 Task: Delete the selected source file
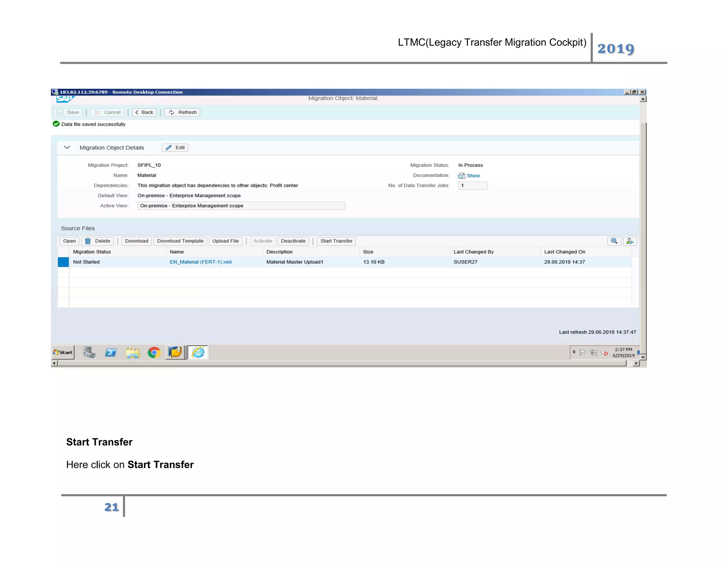[98, 241]
